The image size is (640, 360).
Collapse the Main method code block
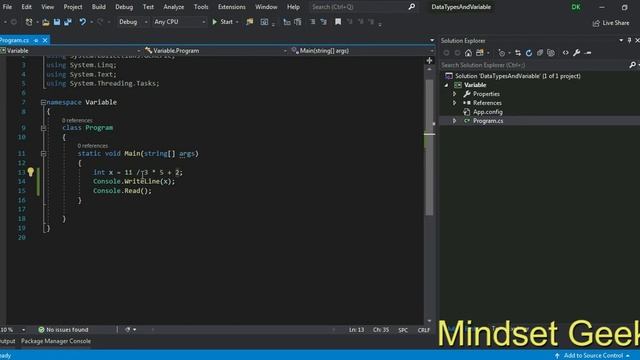click(43, 153)
